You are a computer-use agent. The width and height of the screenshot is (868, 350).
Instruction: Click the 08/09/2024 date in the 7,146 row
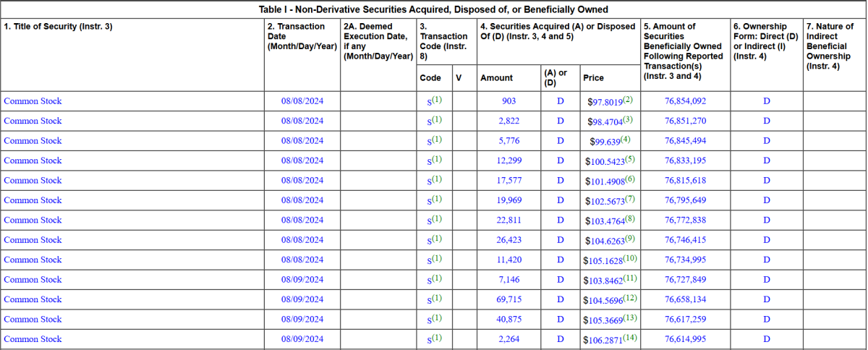coord(302,280)
